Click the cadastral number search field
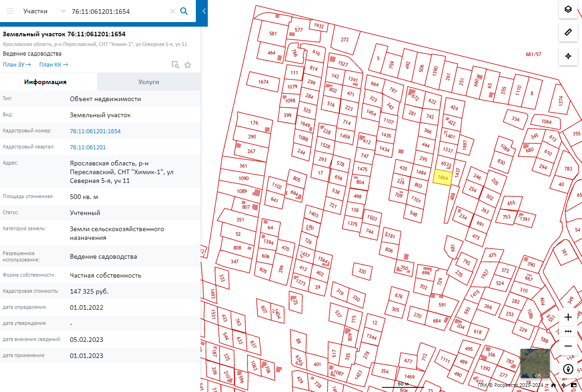The height and width of the screenshot is (392, 582). pyautogui.click(x=119, y=11)
